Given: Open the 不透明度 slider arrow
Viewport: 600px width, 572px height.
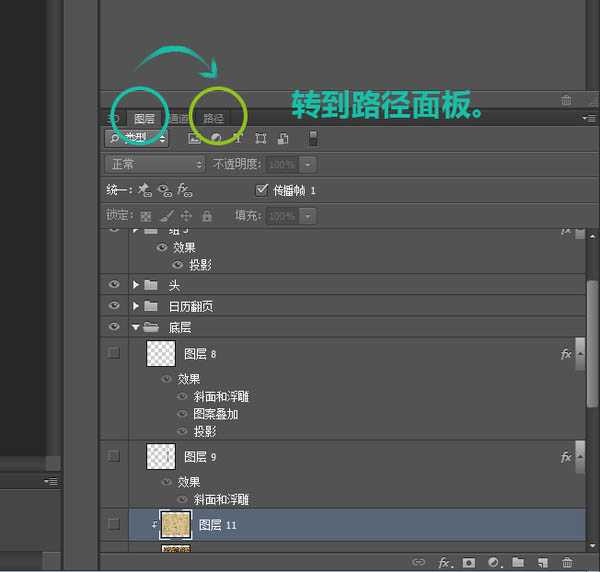Looking at the screenshot, I should coord(308,165).
